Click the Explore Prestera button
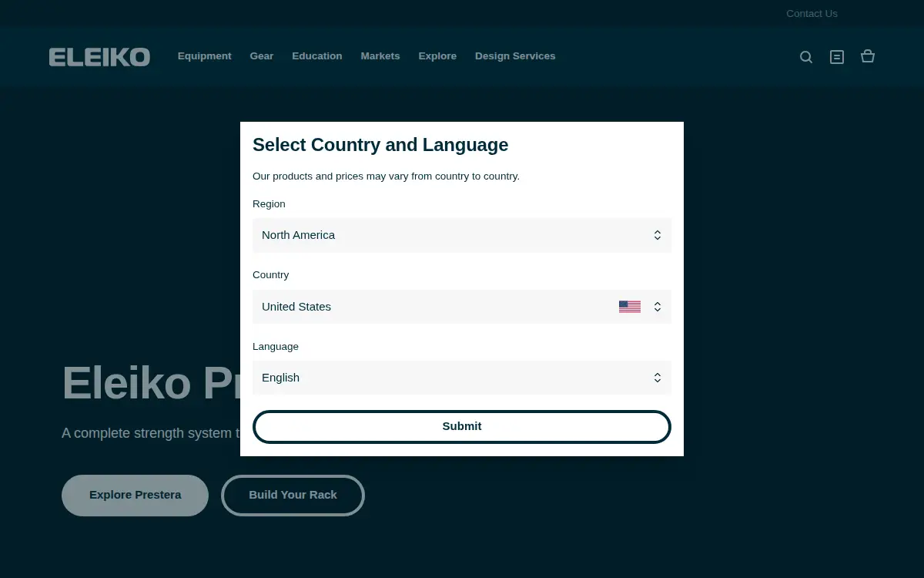924x578 pixels. tap(135, 496)
